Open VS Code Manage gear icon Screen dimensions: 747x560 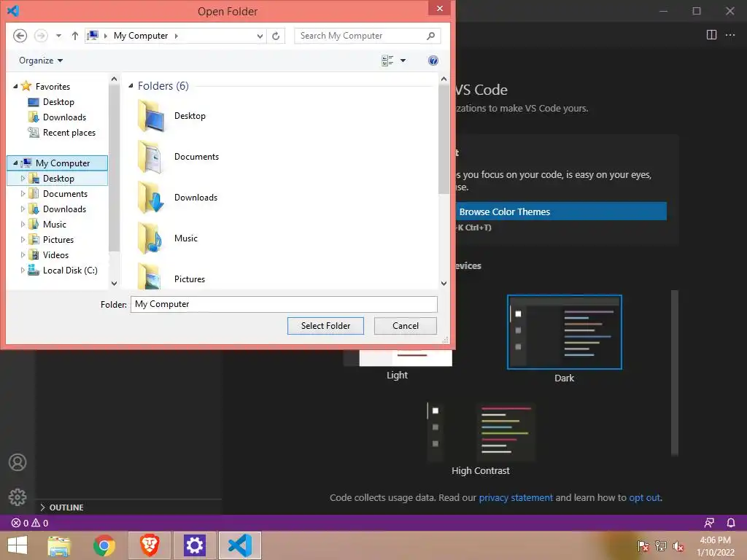coord(18,497)
